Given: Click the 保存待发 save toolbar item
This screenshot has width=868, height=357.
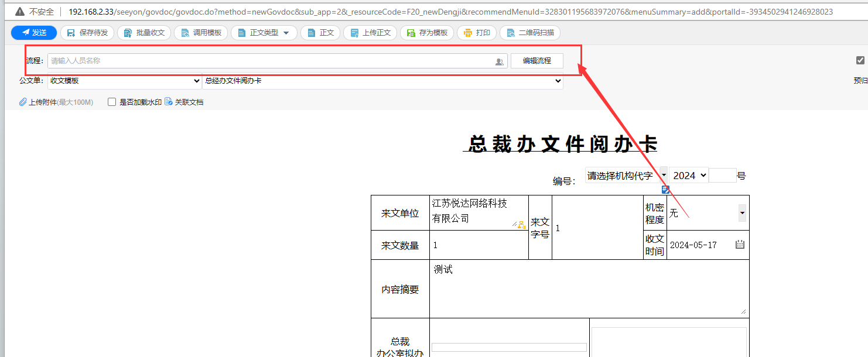Looking at the screenshot, I should [x=87, y=33].
